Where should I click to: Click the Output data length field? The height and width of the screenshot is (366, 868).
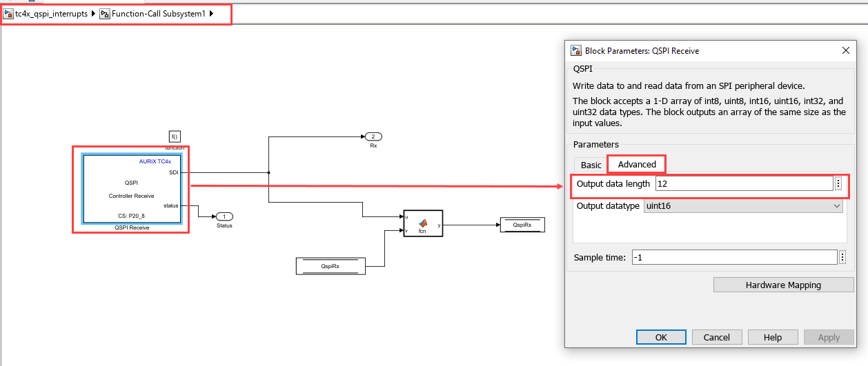[744, 184]
